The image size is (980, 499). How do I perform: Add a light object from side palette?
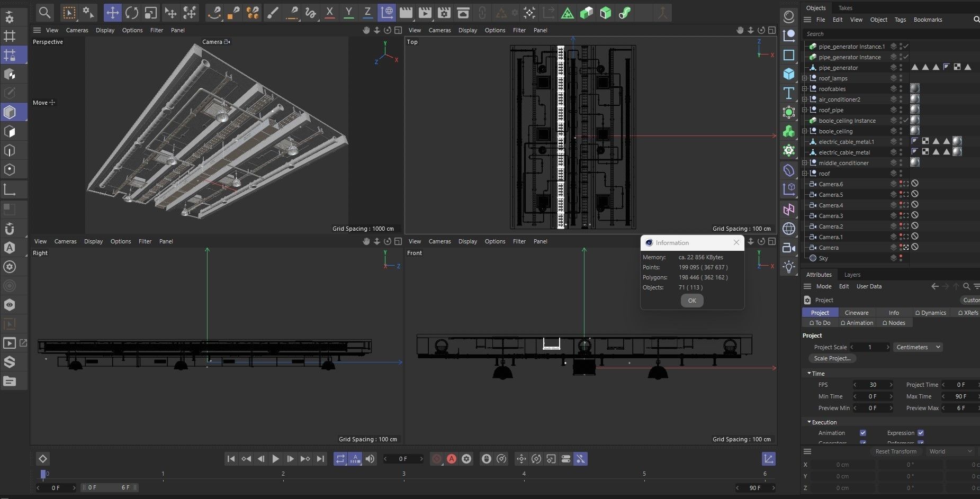point(789,267)
